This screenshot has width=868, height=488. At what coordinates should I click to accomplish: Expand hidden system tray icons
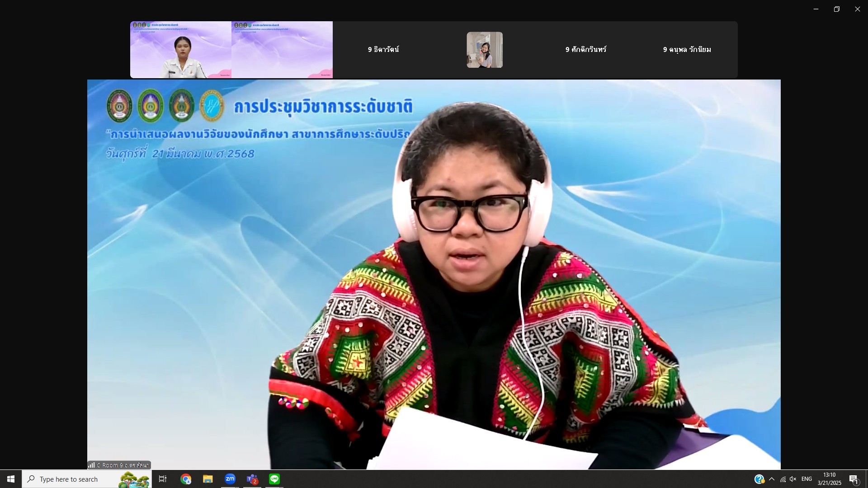coord(772,479)
